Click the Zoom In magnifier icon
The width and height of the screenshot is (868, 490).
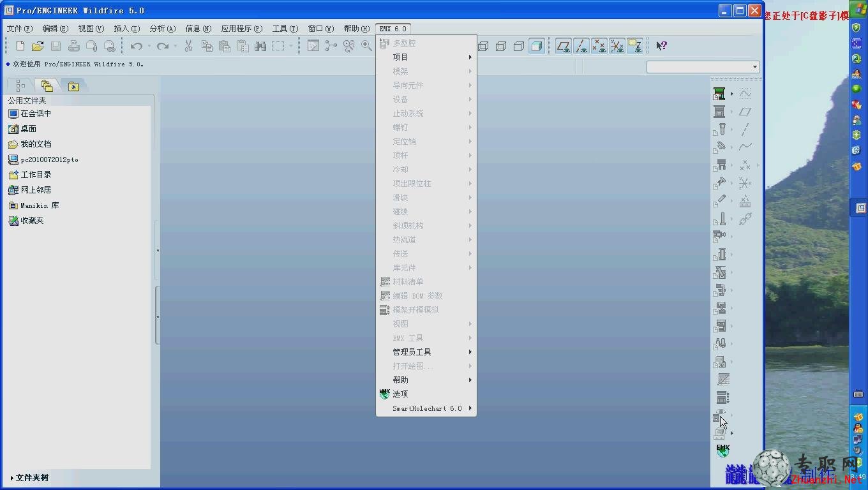pos(366,46)
